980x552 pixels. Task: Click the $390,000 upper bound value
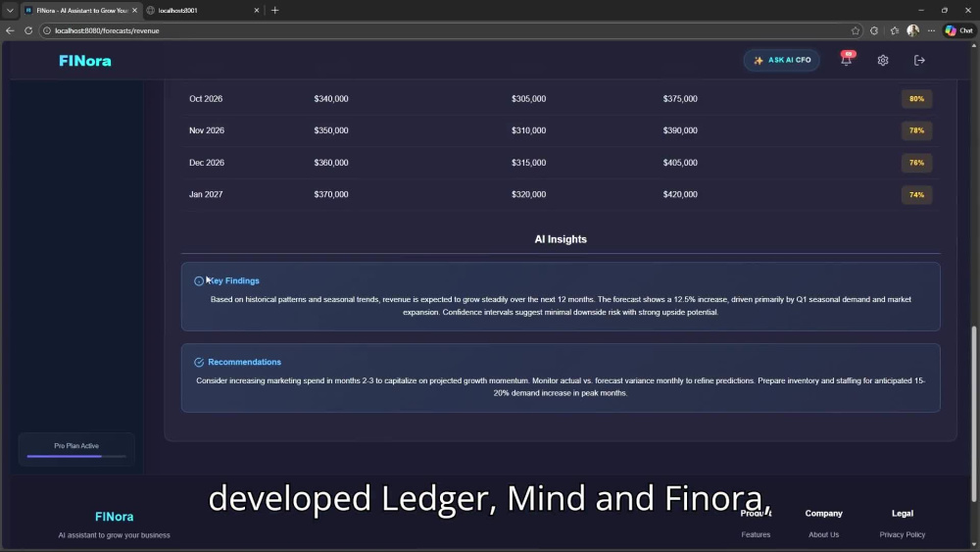pos(680,130)
